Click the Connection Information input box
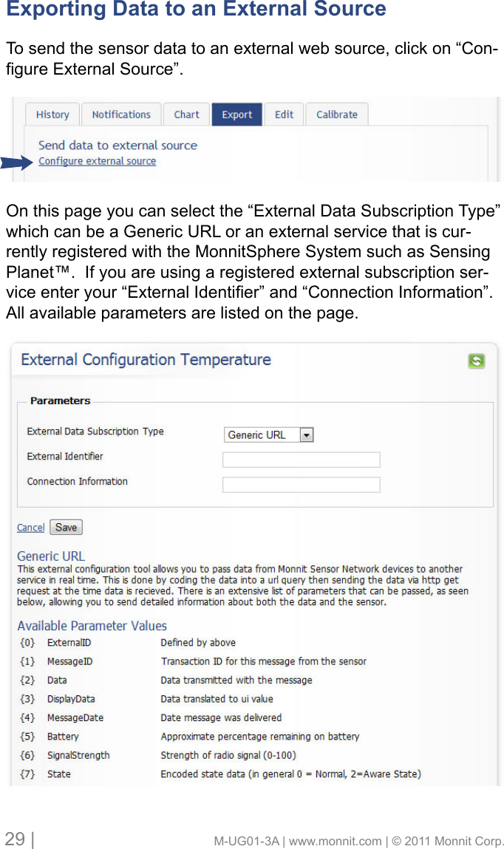Image resolution: width=504 pixels, height=849 pixels. [x=301, y=485]
